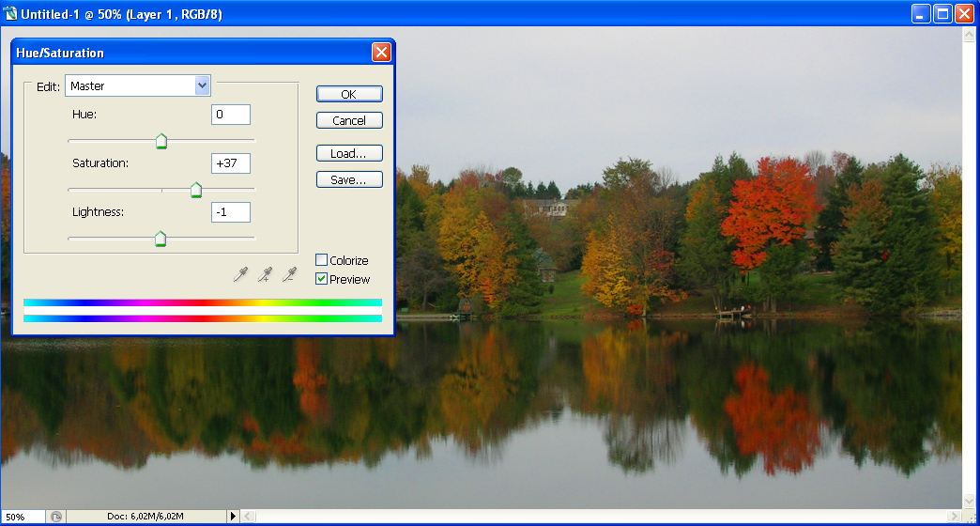The image size is (980, 526).
Task: Click the Save... button
Action: [x=349, y=179]
